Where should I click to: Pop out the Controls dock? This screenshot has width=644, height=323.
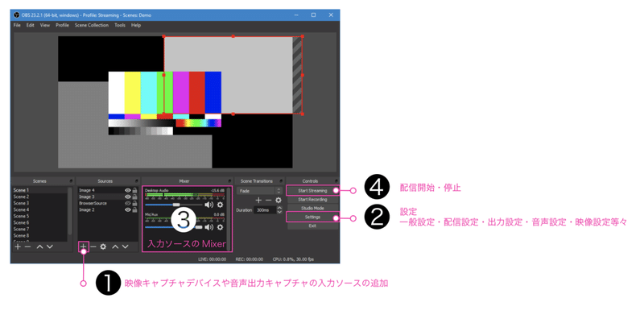336,180
